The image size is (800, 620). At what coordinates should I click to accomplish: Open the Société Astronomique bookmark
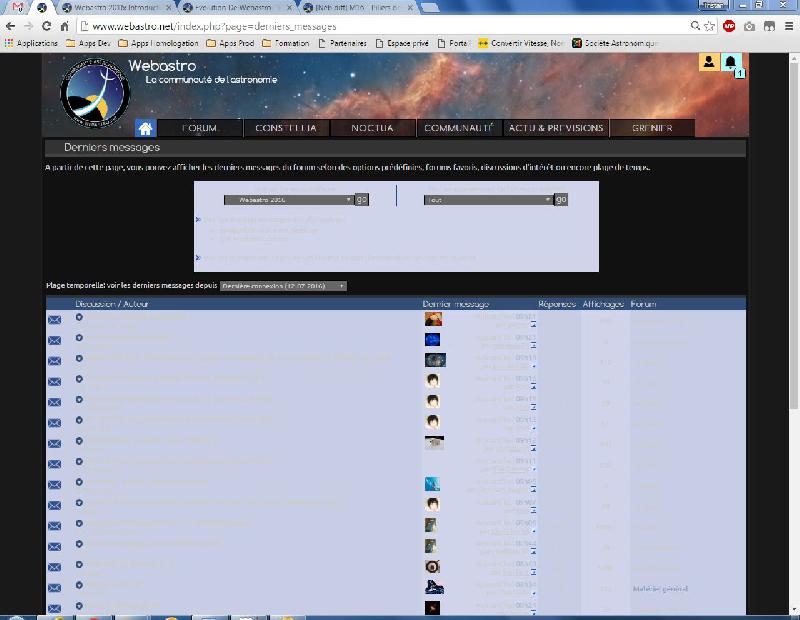(x=614, y=43)
